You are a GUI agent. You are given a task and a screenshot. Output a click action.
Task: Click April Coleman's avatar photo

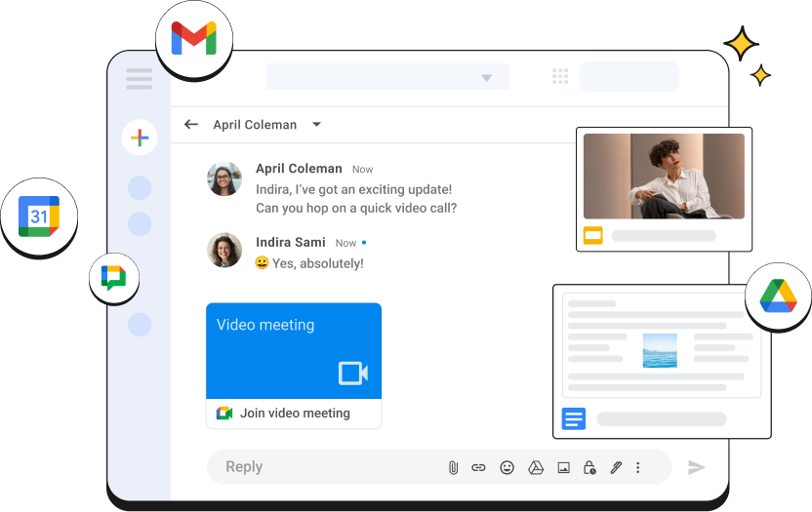[224, 178]
